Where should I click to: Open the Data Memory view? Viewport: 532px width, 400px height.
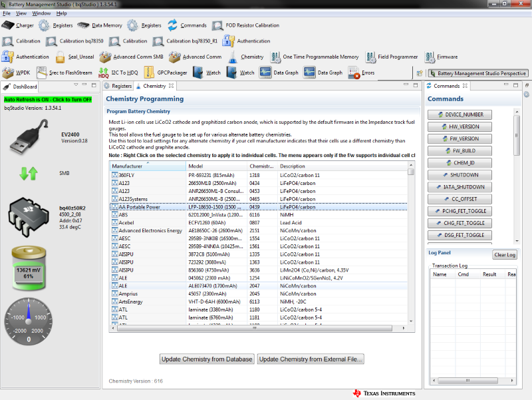click(99, 25)
